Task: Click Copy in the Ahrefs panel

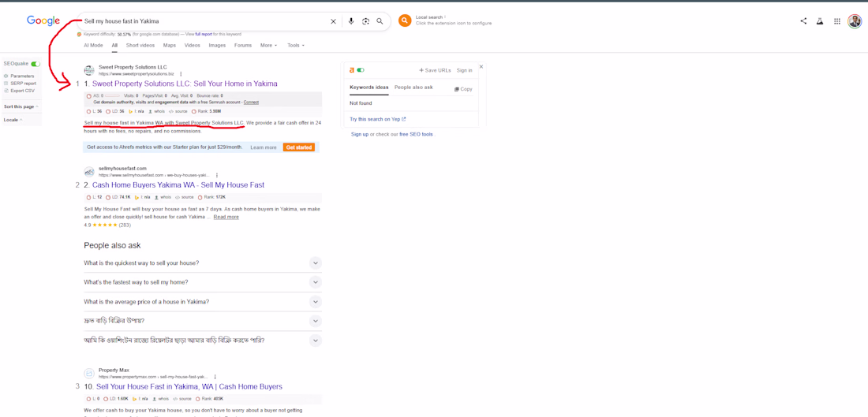Action: pyautogui.click(x=463, y=89)
